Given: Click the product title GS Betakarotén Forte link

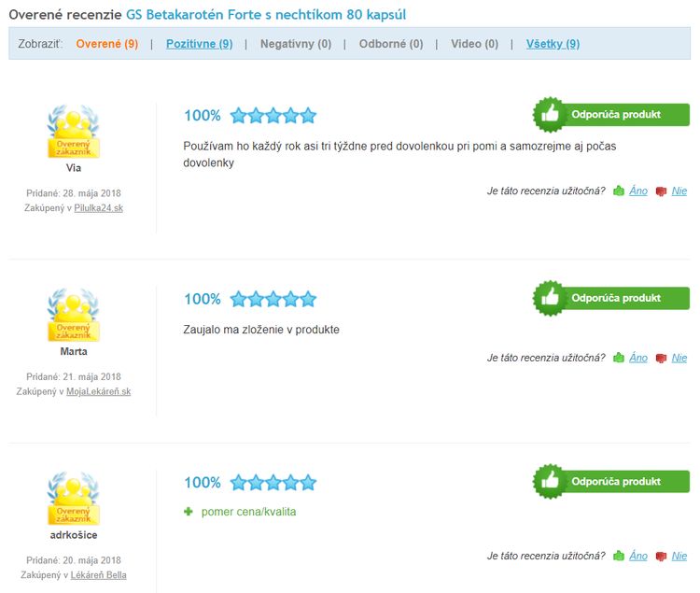Looking at the screenshot, I should point(266,15).
